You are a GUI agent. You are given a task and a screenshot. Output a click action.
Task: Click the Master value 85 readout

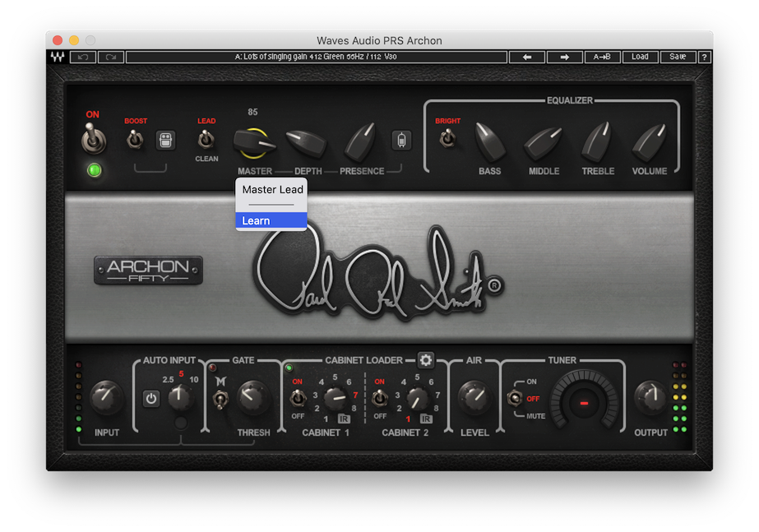click(252, 112)
